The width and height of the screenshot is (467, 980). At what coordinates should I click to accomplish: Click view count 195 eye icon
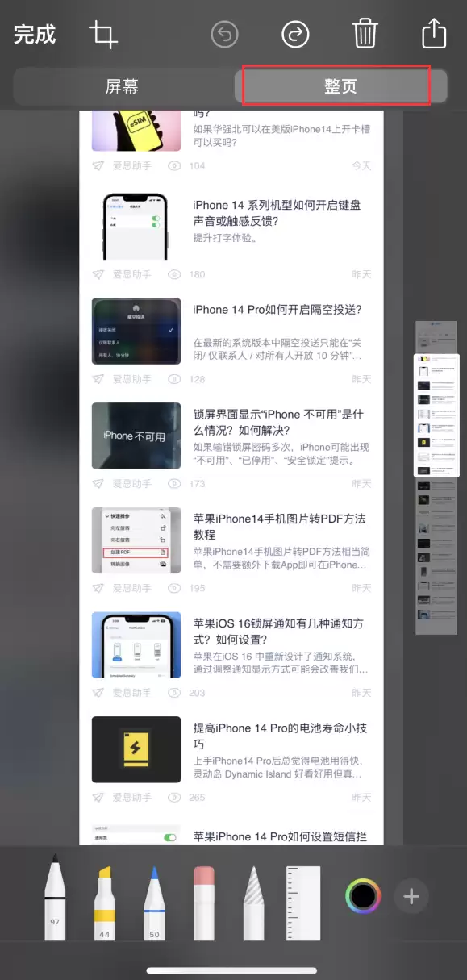tap(173, 588)
